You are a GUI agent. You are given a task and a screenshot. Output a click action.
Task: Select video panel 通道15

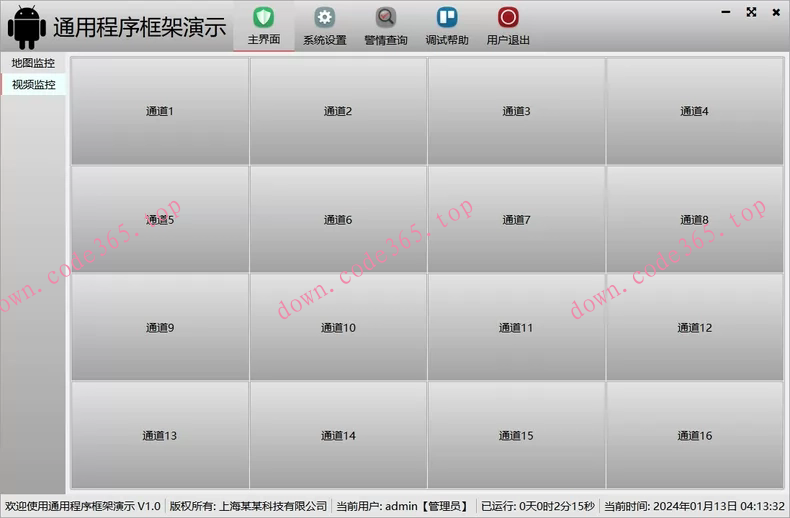[x=516, y=435]
